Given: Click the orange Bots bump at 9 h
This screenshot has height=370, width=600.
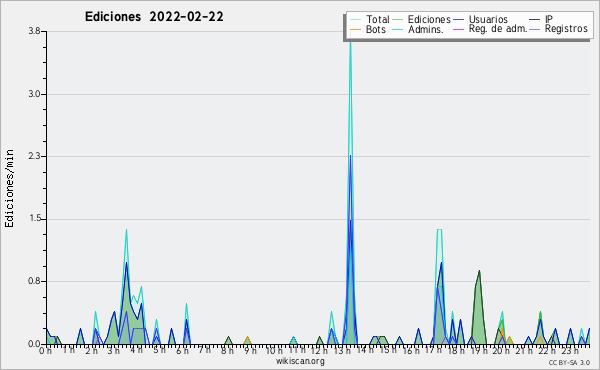Looking at the screenshot, I should (248, 340).
